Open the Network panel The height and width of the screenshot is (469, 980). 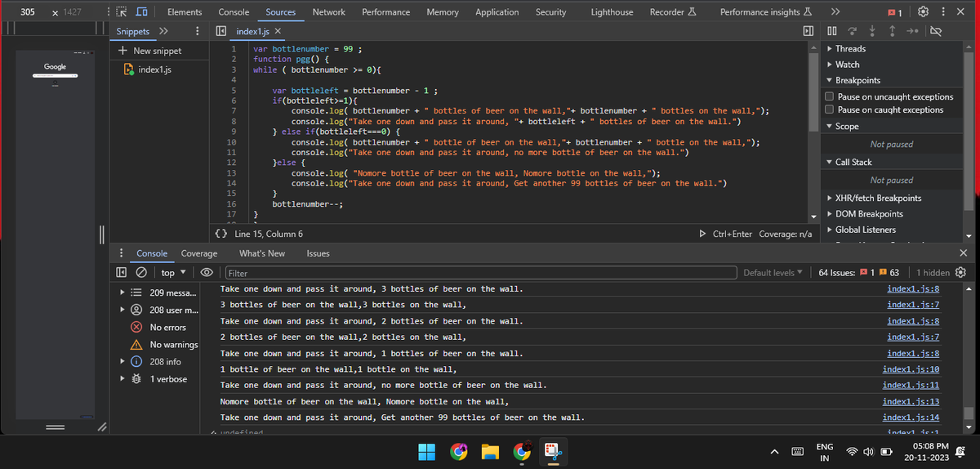pos(328,12)
